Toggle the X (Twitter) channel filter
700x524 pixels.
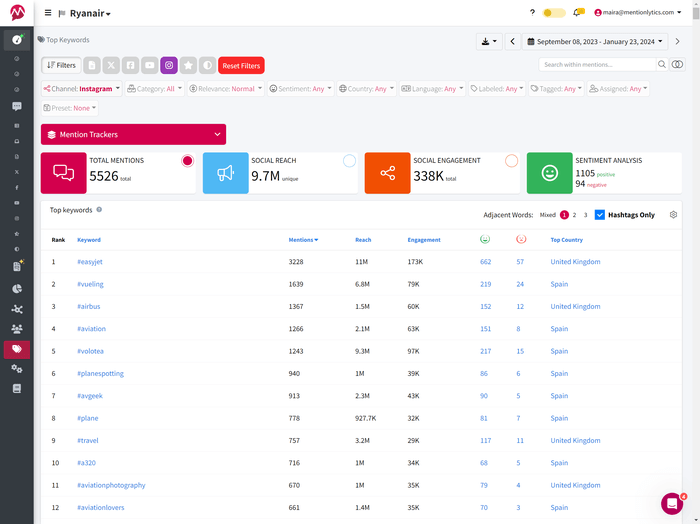pyautogui.click(x=111, y=65)
